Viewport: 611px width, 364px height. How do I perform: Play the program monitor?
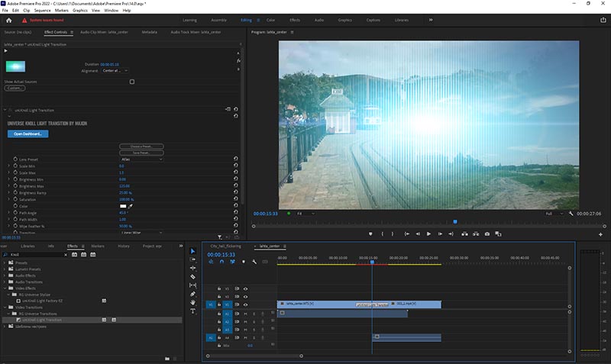(x=428, y=234)
